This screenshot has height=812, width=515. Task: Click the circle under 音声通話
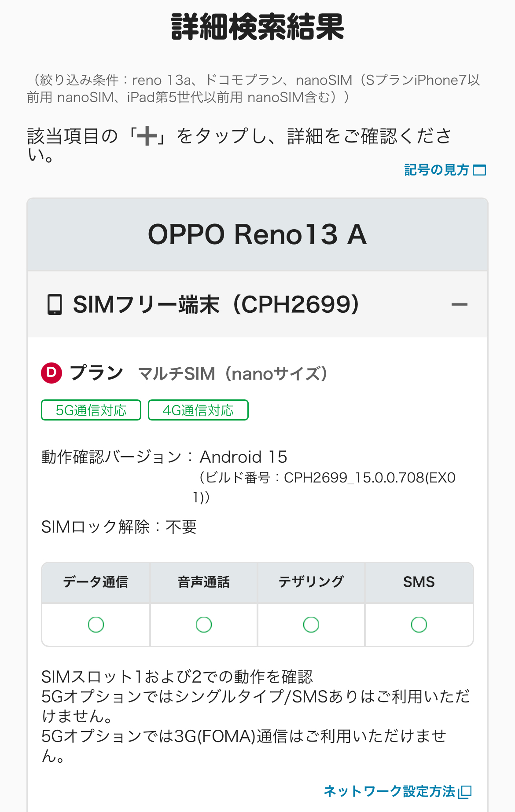click(204, 624)
